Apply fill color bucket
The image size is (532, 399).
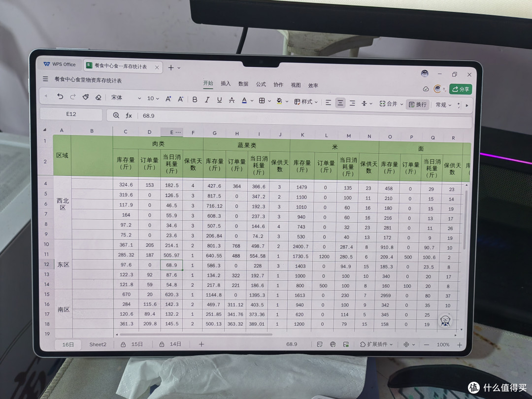coord(280,101)
